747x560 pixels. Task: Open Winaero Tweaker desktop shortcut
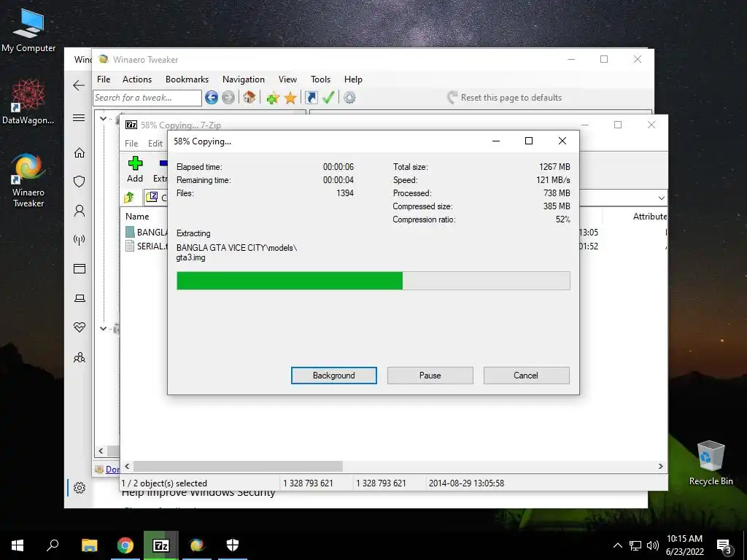(x=28, y=180)
